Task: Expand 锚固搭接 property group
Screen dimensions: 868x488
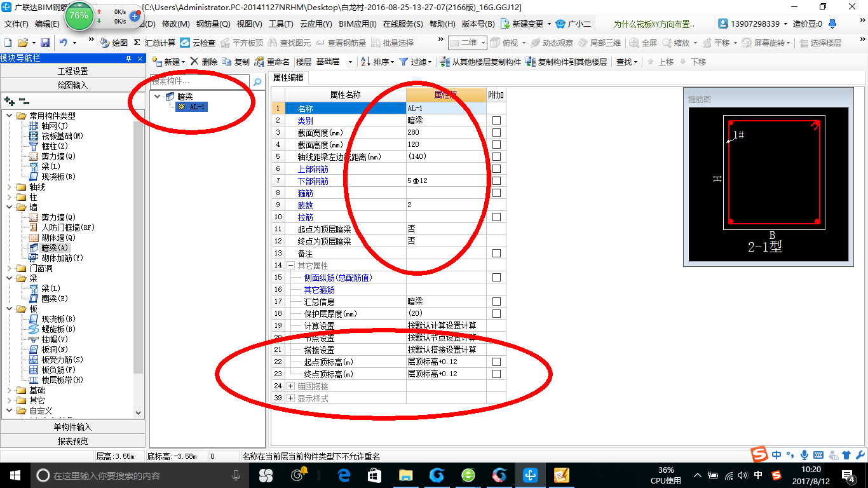Action: (291, 386)
